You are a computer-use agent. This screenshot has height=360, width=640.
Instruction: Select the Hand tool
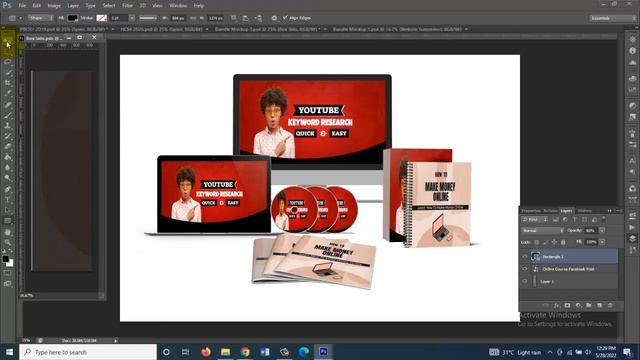(8, 232)
